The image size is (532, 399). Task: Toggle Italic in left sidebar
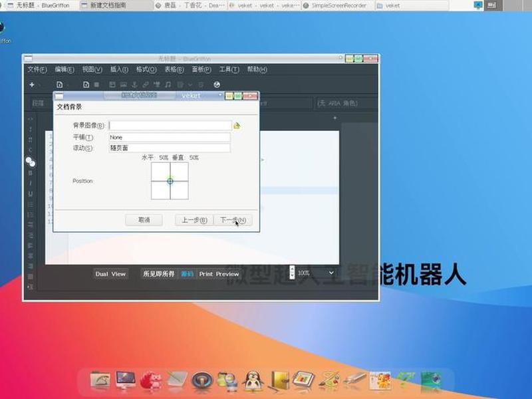coord(30,184)
